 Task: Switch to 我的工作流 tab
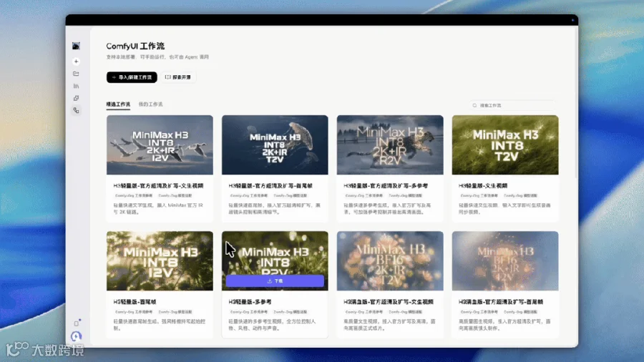click(151, 104)
